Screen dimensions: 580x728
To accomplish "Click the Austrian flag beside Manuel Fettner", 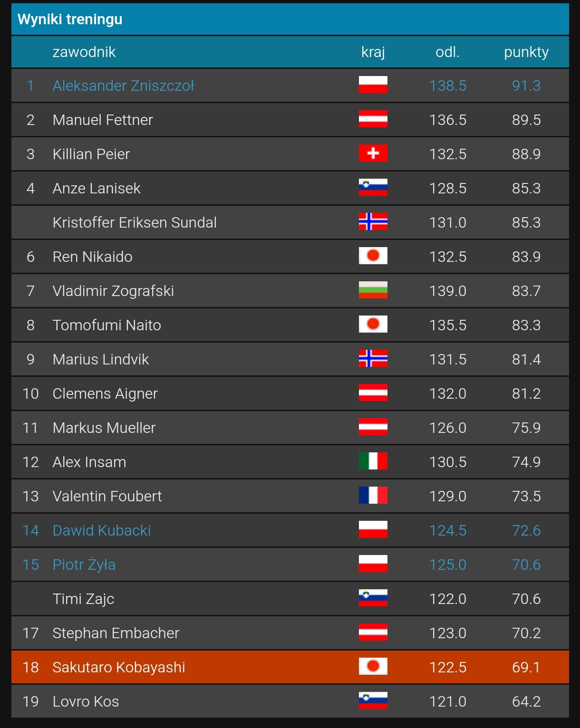I will coord(373,119).
